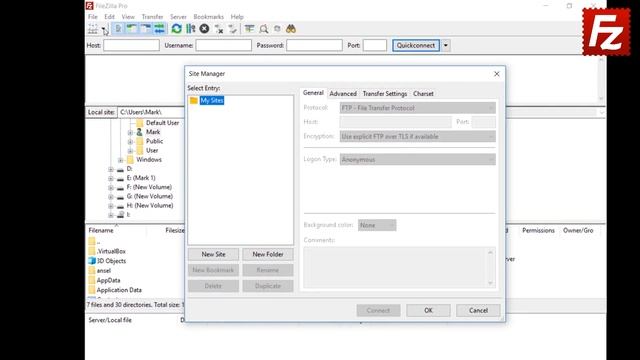This screenshot has width=640, height=360.
Task: Open the Logon Type dropdown
Action: point(418,159)
